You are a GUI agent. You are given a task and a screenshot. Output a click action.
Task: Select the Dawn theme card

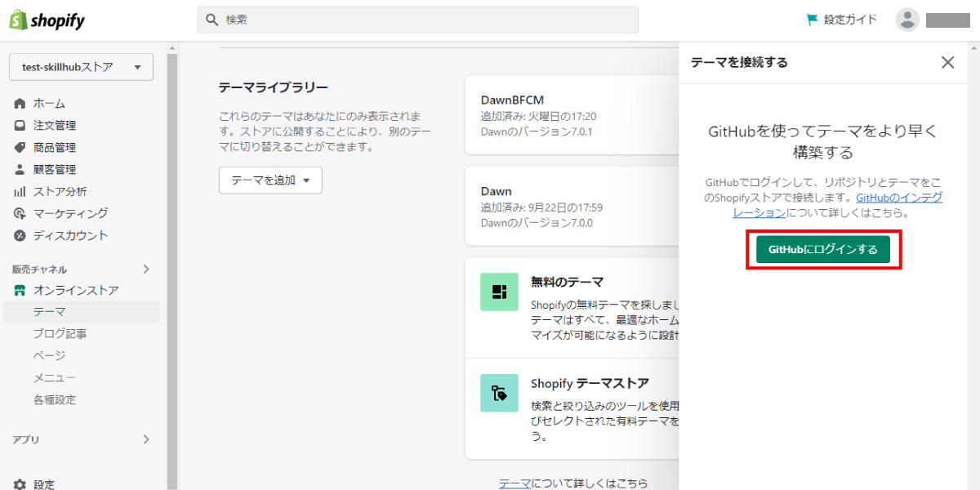click(572, 207)
